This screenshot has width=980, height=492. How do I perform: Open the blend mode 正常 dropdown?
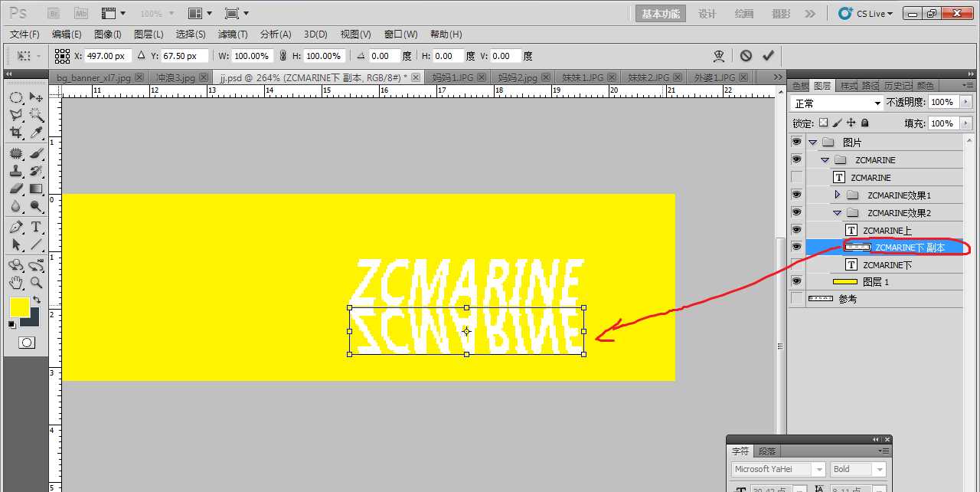(x=838, y=103)
